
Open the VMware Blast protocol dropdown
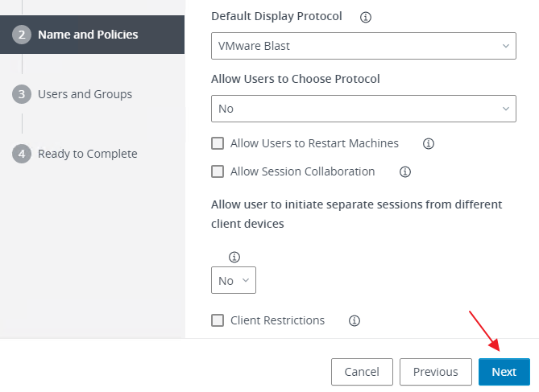pos(363,46)
